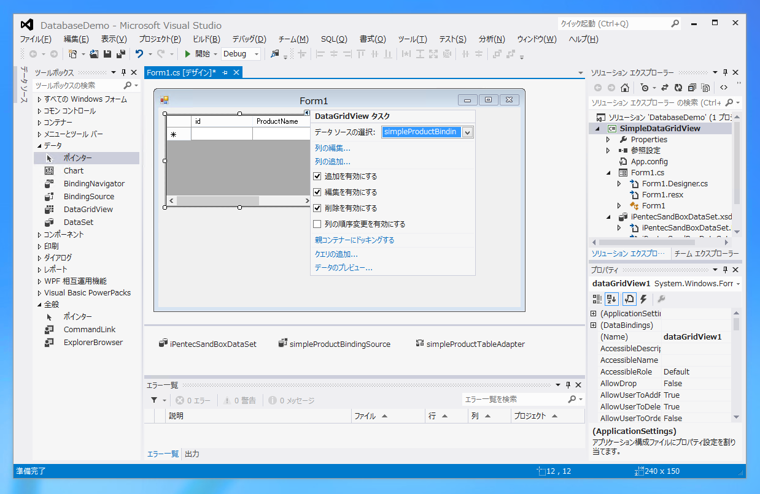Viewport: 760px width, 494px height.
Task: Open the デバッグ(D) menu
Action: tap(249, 39)
